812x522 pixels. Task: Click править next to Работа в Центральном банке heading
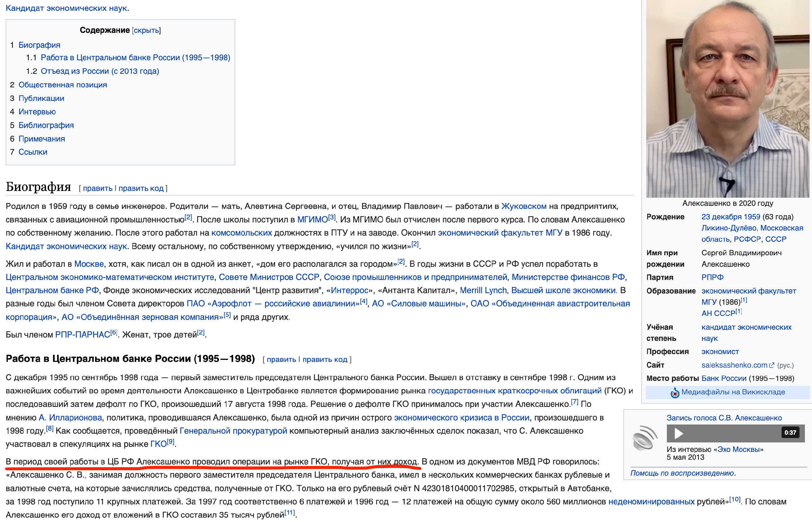[281, 359]
